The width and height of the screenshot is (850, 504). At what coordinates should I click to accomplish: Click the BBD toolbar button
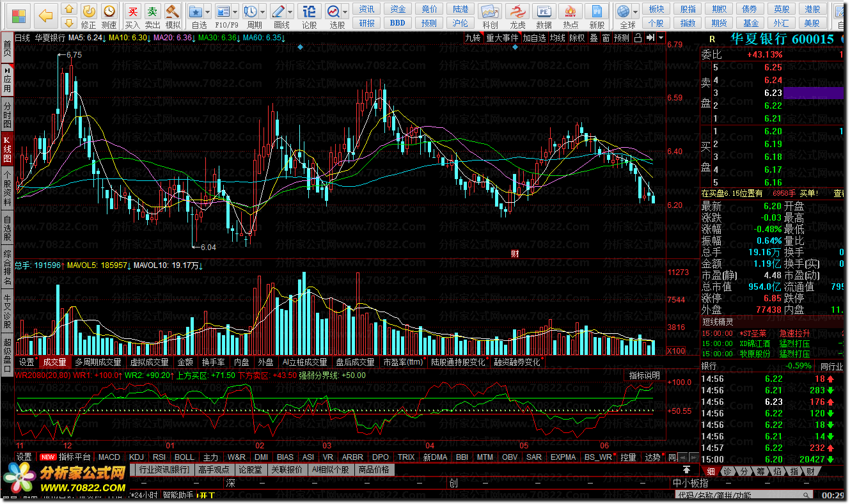[x=397, y=23]
